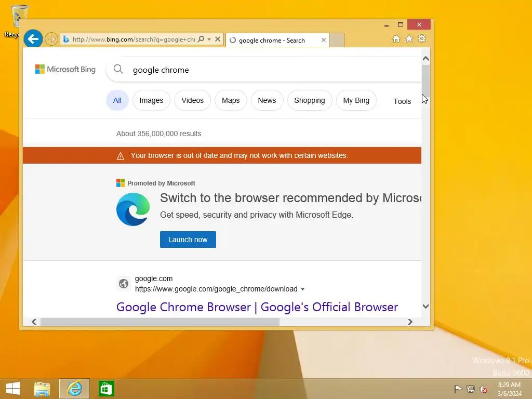Screen dimensions: 532x399
Task: Open Favorites star icon
Action: (409, 38)
